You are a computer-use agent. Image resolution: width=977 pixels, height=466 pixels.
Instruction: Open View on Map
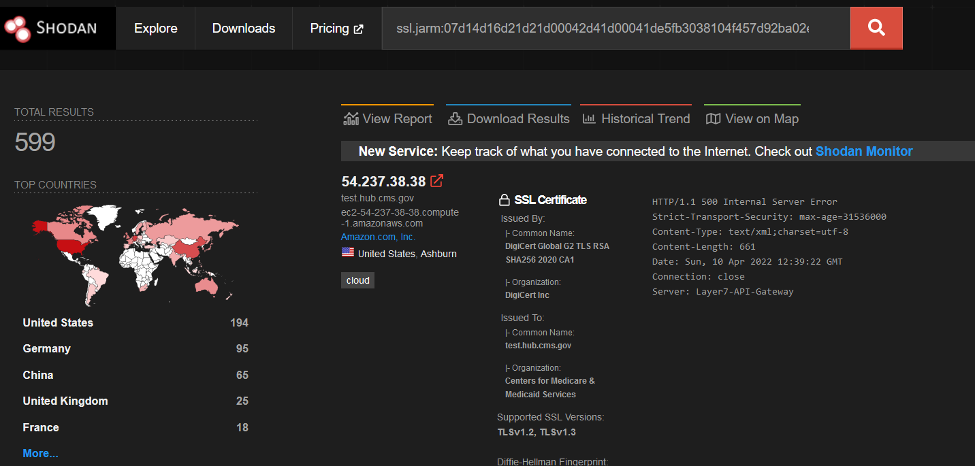point(752,118)
